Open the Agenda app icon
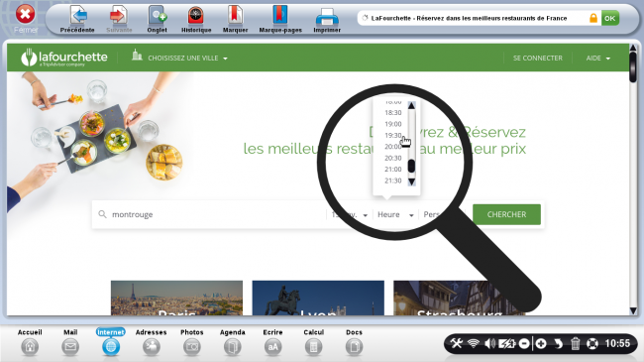The width and height of the screenshot is (644, 362). [x=233, y=347]
